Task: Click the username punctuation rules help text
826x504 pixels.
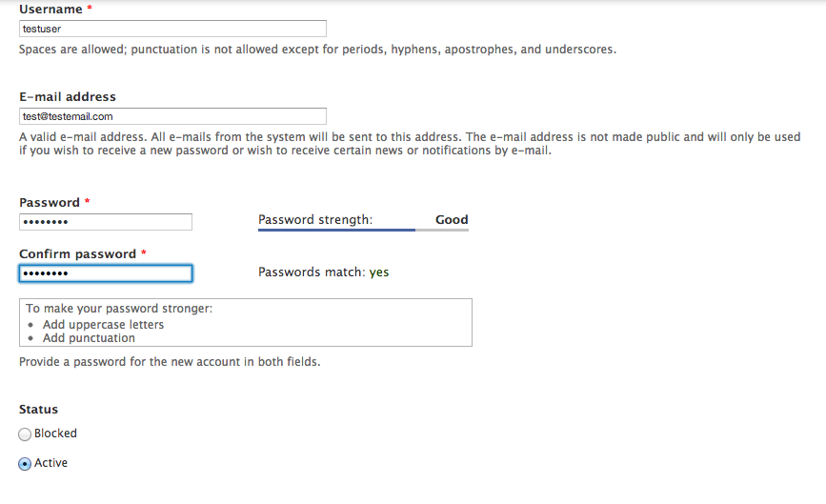Action: pyautogui.click(x=317, y=50)
